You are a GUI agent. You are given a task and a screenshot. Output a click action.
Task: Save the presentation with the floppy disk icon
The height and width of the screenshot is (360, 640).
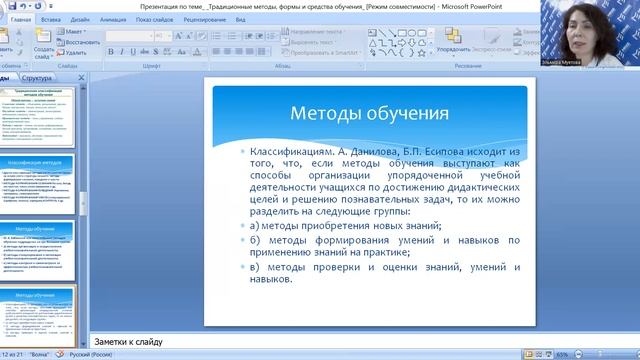tap(12, 6)
